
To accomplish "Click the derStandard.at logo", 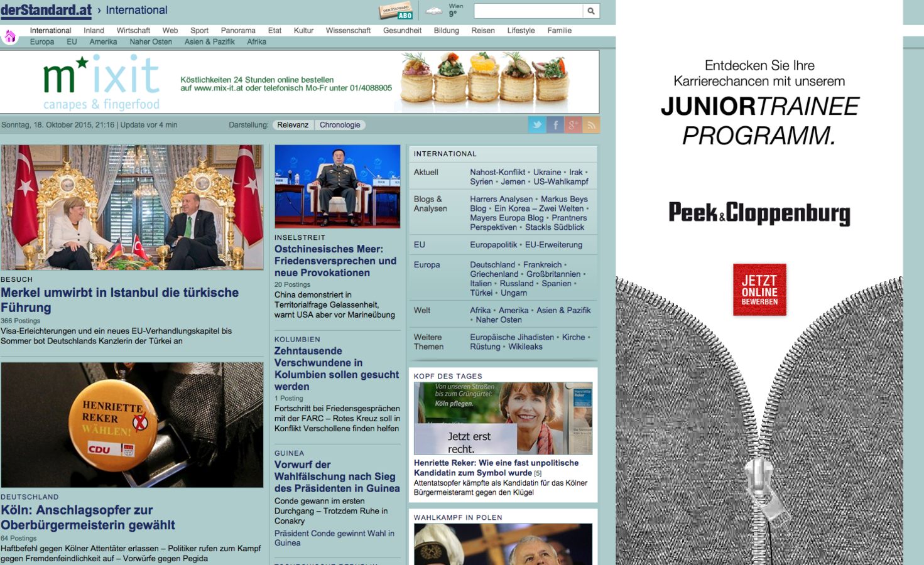I will click(x=46, y=10).
